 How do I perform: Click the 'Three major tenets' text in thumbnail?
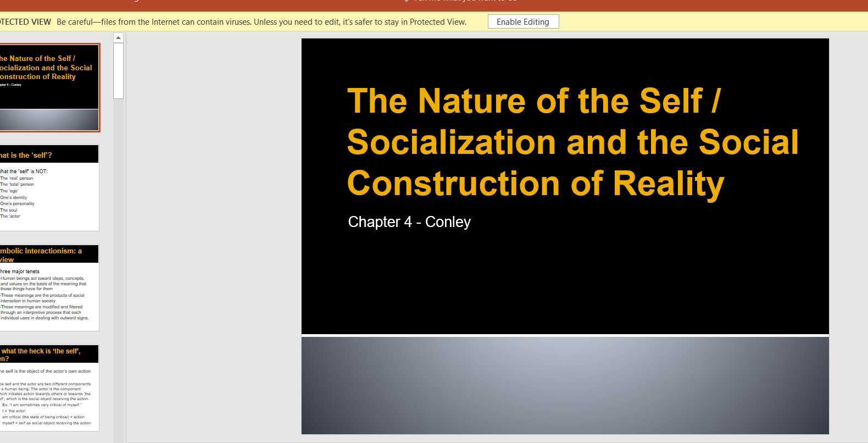[x=20, y=271]
